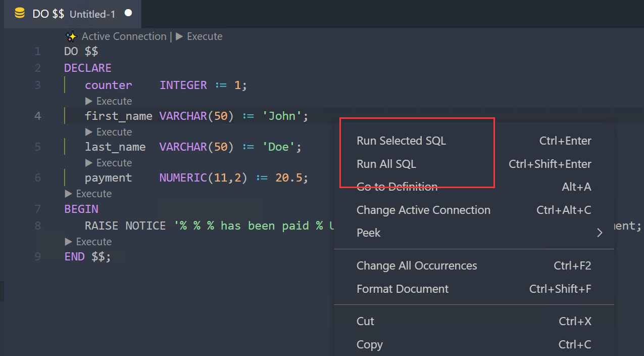Click the first_name variable on line 4
Viewport: 644px width, 356px height.
click(119, 116)
